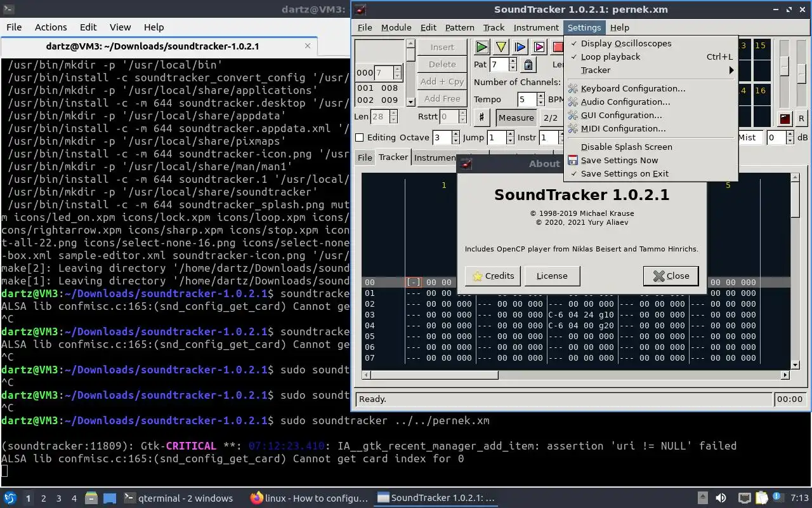Image resolution: width=812 pixels, height=508 pixels.
Task: Click the Close button in About dialog
Action: [x=671, y=276]
